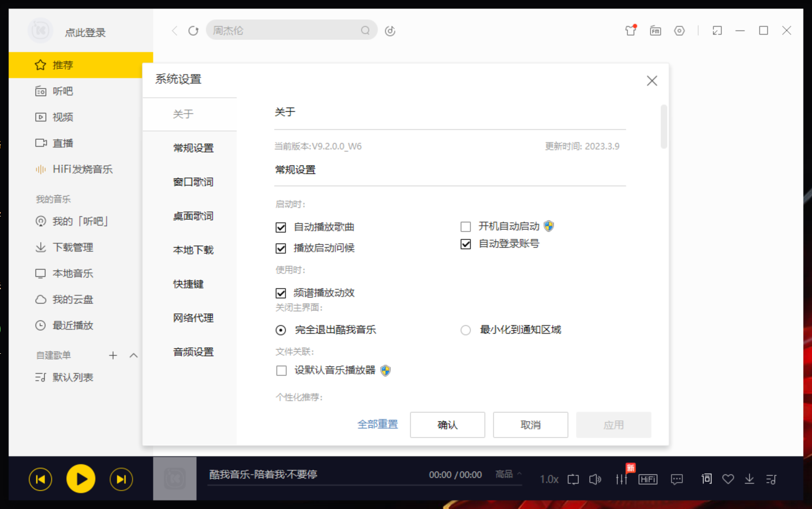Uncheck 播放启动问候 checkbox

click(281, 249)
